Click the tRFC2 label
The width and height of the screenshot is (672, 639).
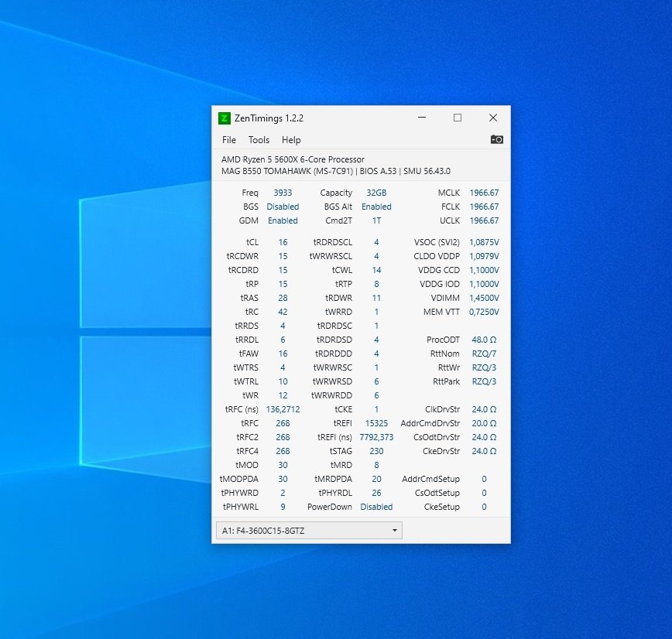(x=247, y=437)
